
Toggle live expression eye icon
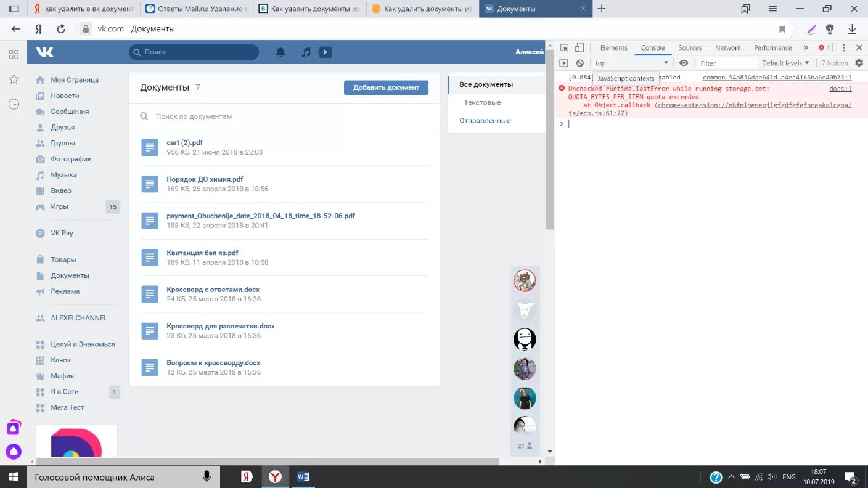684,63
